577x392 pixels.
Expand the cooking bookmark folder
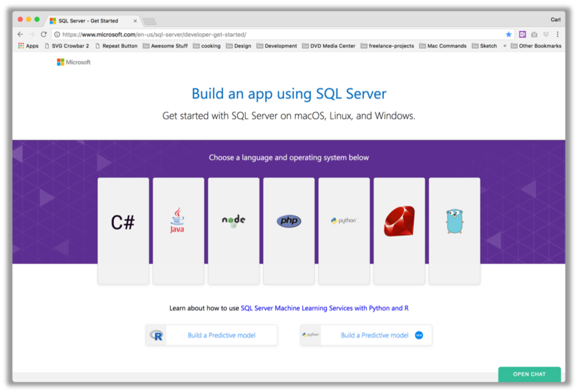pyautogui.click(x=207, y=46)
